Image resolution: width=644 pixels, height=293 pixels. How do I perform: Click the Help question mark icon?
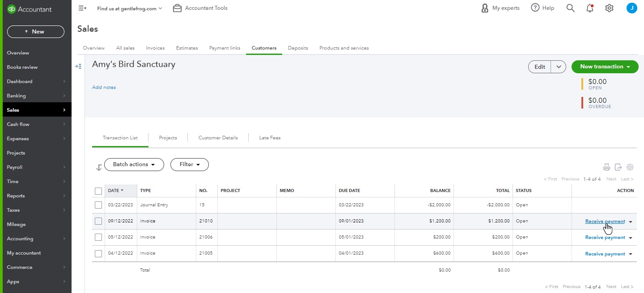click(535, 8)
